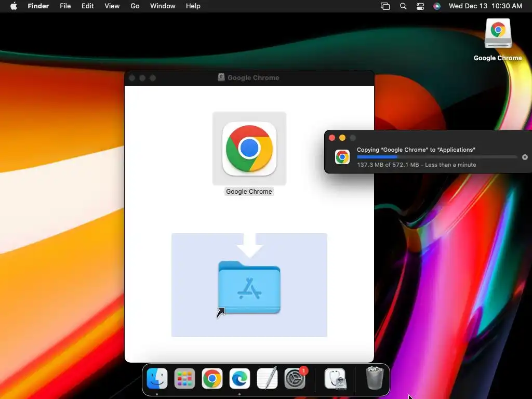Image resolution: width=532 pixels, height=399 pixels.
Task: Click the date and time clock
Action: [x=485, y=6]
